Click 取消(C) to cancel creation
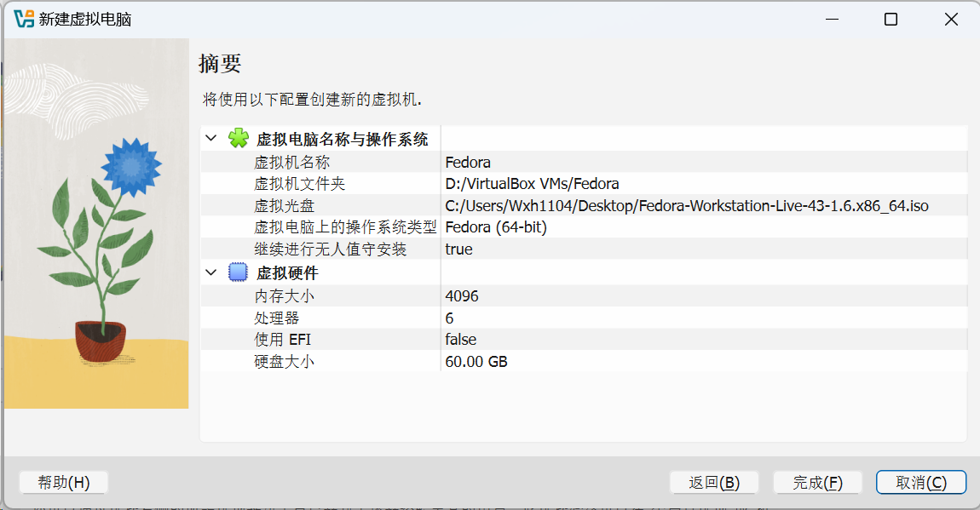 click(920, 482)
